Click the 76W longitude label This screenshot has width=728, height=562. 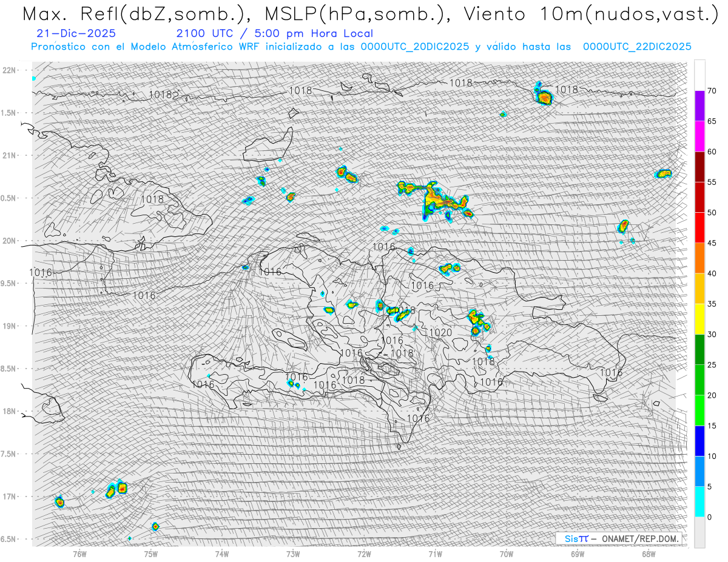pyautogui.click(x=79, y=554)
